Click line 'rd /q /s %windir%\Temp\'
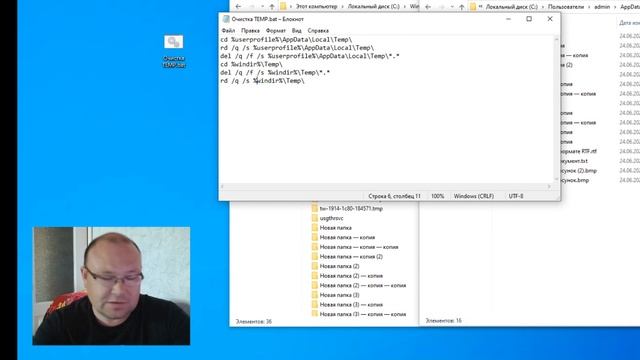The image size is (640, 360). tap(262, 81)
